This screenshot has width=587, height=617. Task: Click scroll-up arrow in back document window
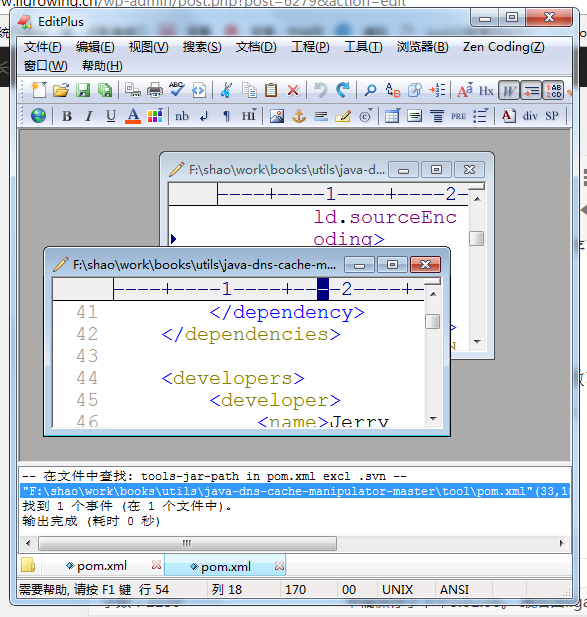pyautogui.click(x=477, y=199)
